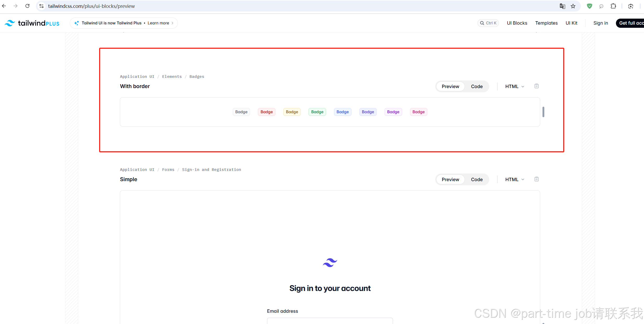This screenshot has width=644, height=324.
Task: Expand the HTML dropdown beside the With border example
Action: pos(514,86)
